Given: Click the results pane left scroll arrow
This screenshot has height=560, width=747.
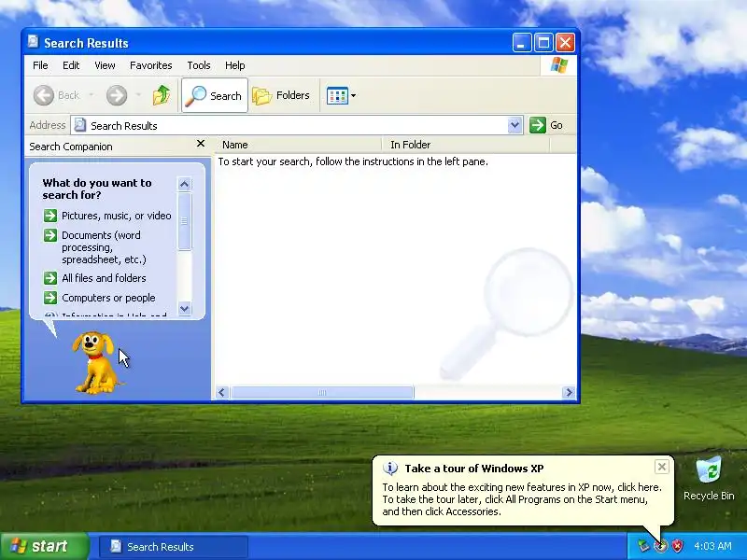Looking at the screenshot, I should pyautogui.click(x=221, y=392).
